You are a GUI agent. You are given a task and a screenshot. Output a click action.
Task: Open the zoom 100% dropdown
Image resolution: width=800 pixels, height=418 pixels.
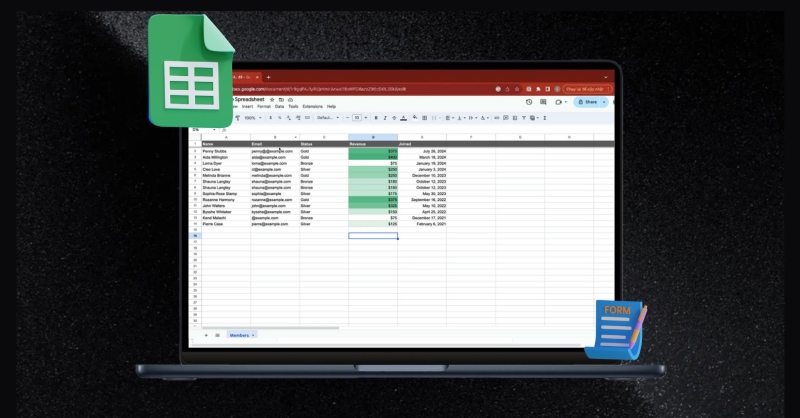point(253,118)
